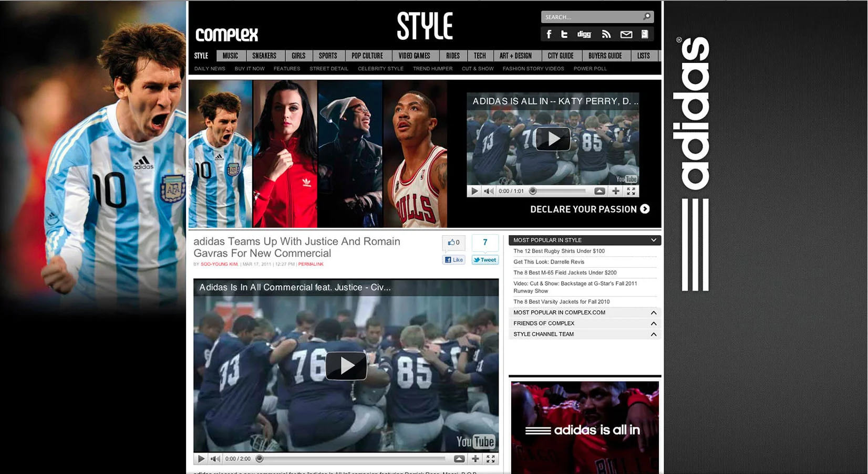868x474 pixels.
Task: Click the plus icon in banner video controls
Action: [x=616, y=191]
